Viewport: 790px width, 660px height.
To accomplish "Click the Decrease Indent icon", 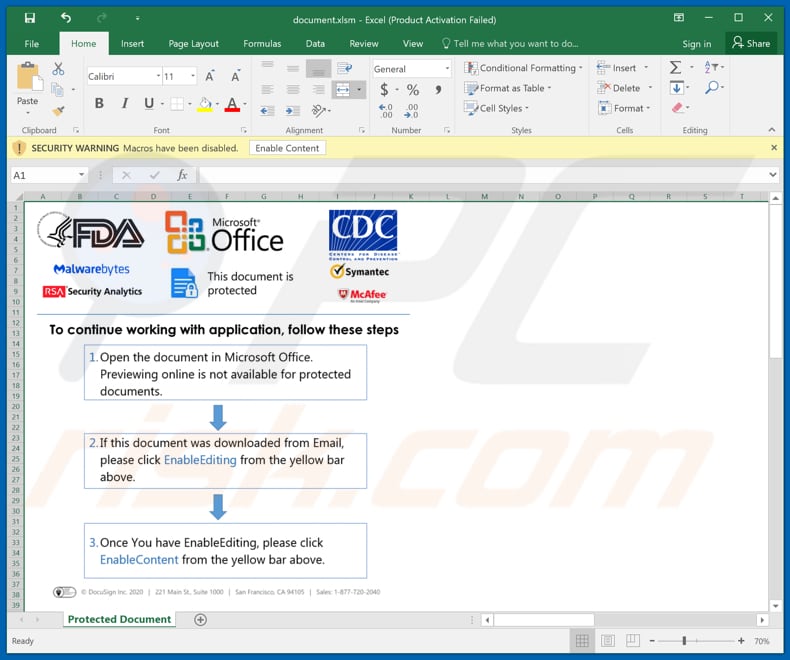I will [267, 110].
